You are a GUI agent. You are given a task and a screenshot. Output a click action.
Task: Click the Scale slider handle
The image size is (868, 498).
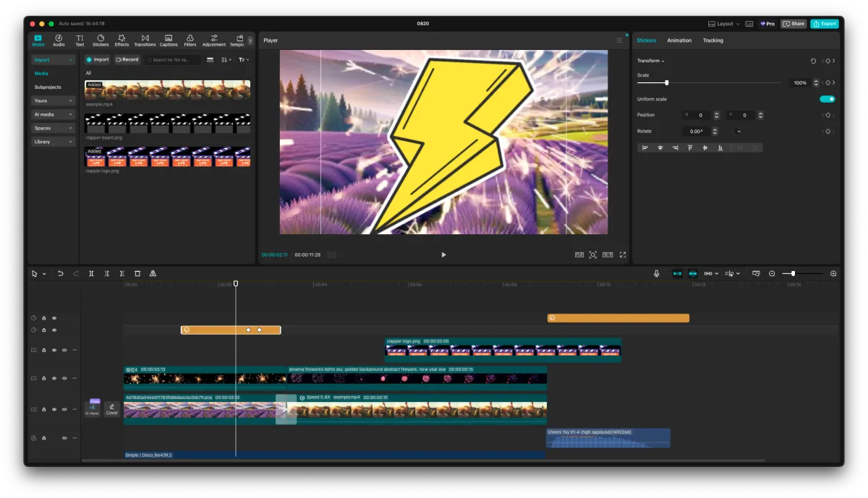coord(666,82)
